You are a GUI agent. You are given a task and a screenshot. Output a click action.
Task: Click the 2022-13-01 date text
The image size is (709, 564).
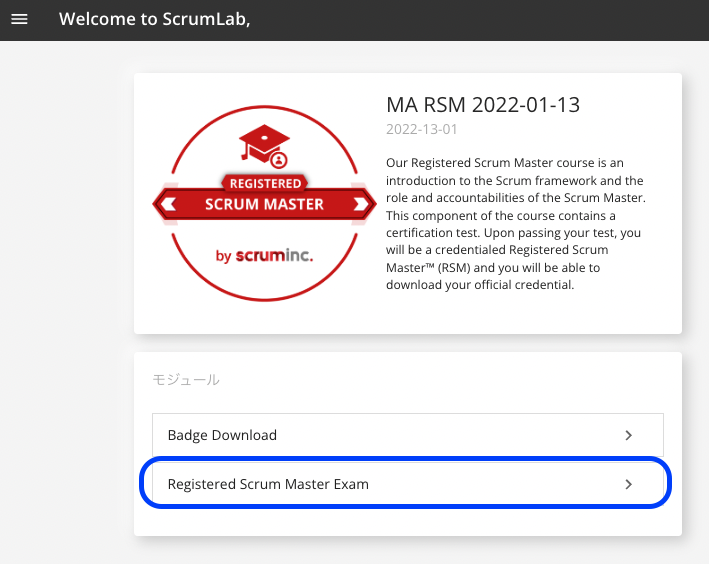(421, 129)
